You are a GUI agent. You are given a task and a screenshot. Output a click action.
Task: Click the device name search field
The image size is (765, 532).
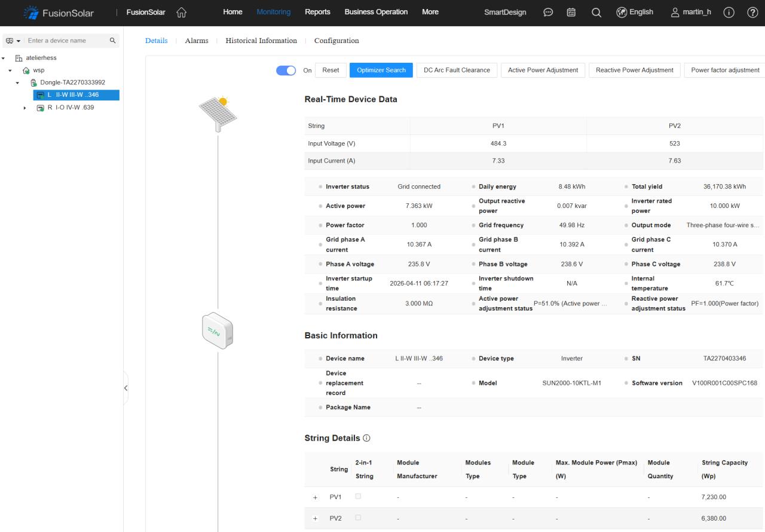66,41
